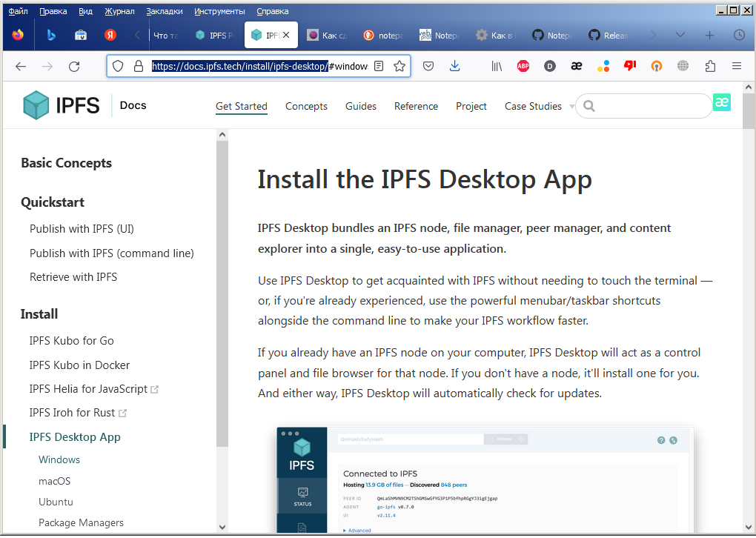Click sidebar scrollbar down arrow
The height and width of the screenshot is (538, 756).
pyautogui.click(x=222, y=527)
